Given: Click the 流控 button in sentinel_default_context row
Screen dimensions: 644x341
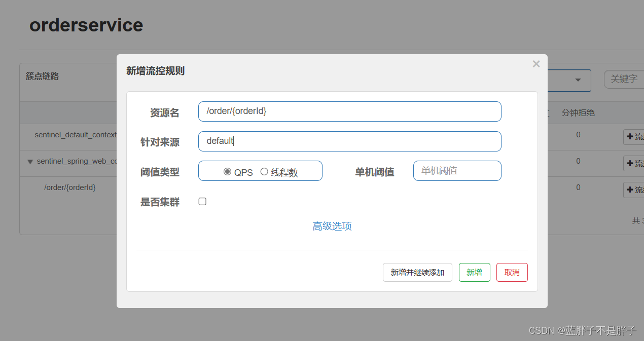Looking at the screenshot, I should tap(634, 137).
